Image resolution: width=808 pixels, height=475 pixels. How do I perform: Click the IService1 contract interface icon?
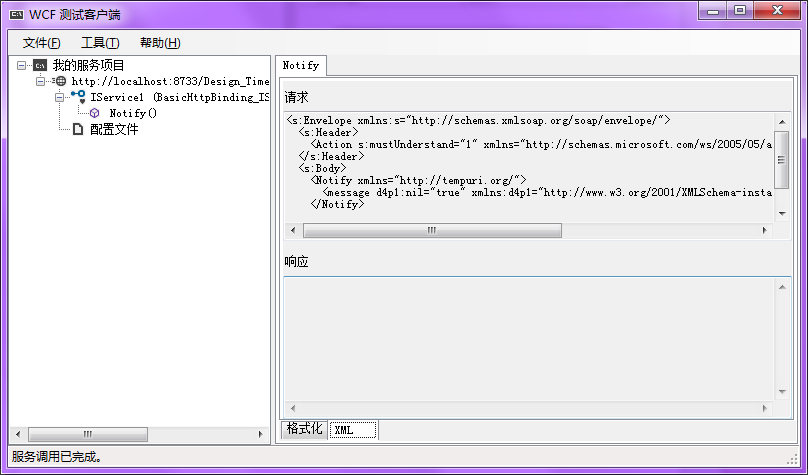click(x=78, y=96)
